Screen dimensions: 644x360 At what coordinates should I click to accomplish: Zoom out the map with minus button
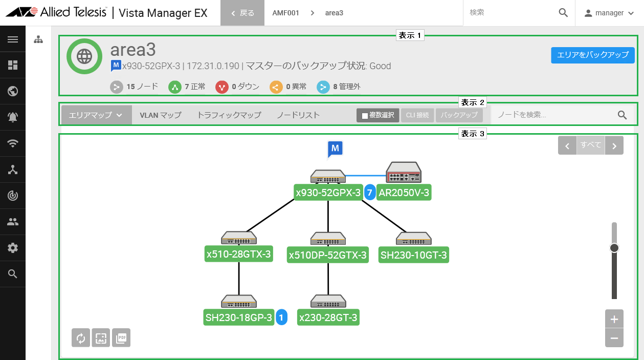click(614, 338)
